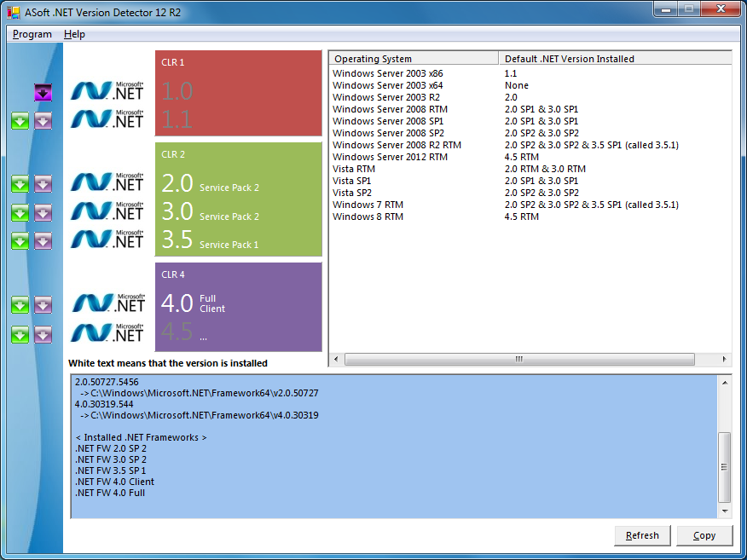747x560 pixels.
Task: Click the green download arrow for .NET 3.0
Action: pyautogui.click(x=20, y=213)
